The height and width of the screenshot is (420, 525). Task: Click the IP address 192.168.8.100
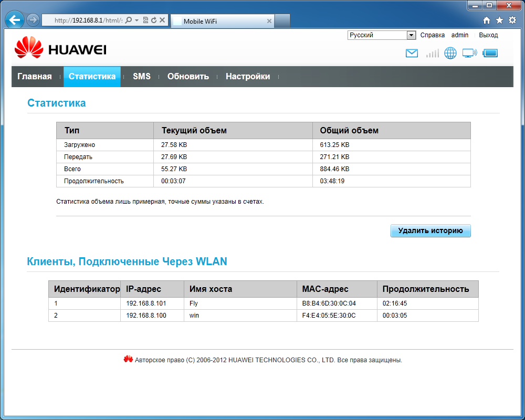[x=146, y=316]
